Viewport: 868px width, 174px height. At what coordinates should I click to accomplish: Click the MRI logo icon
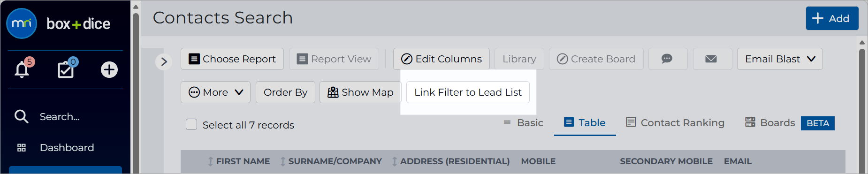(x=22, y=23)
